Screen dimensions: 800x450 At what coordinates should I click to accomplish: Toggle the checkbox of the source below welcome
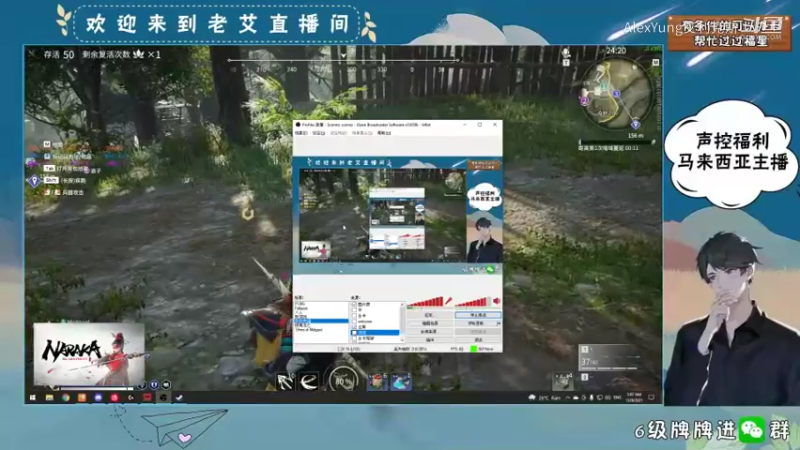pyautogui.click(x=354, y=327)
